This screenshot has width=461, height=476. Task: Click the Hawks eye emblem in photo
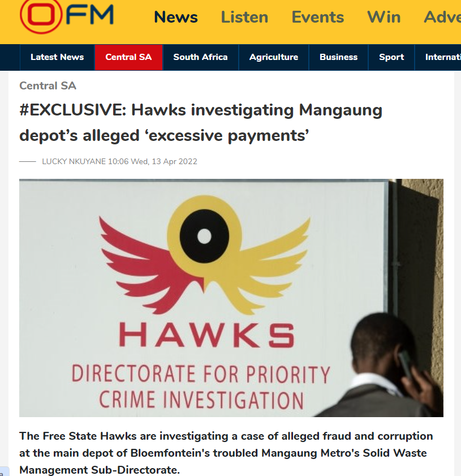tap(204, 236)
